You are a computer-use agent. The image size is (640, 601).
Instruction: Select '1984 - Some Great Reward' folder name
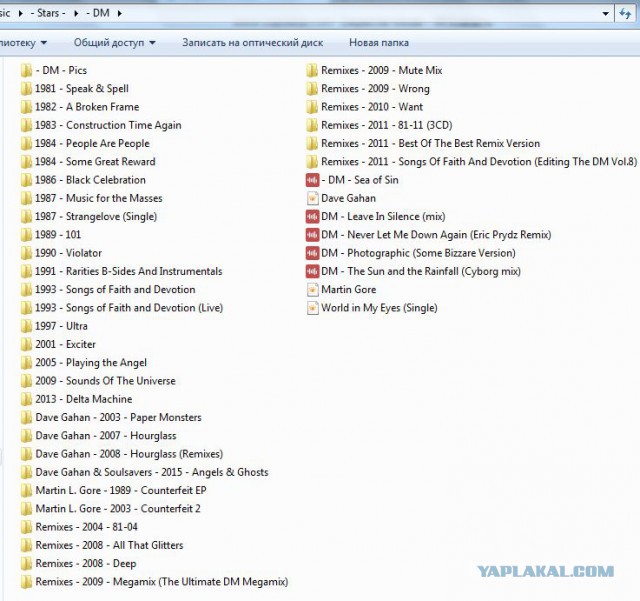click(95, 162)
